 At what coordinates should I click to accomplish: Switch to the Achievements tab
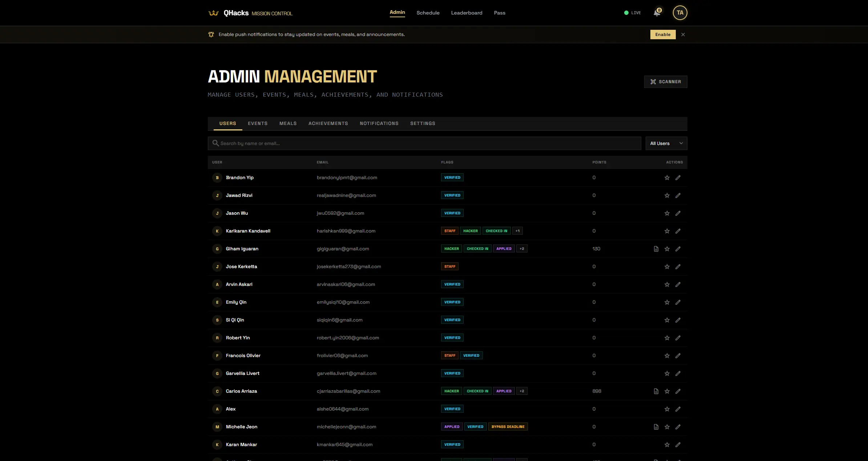(328, 123)
